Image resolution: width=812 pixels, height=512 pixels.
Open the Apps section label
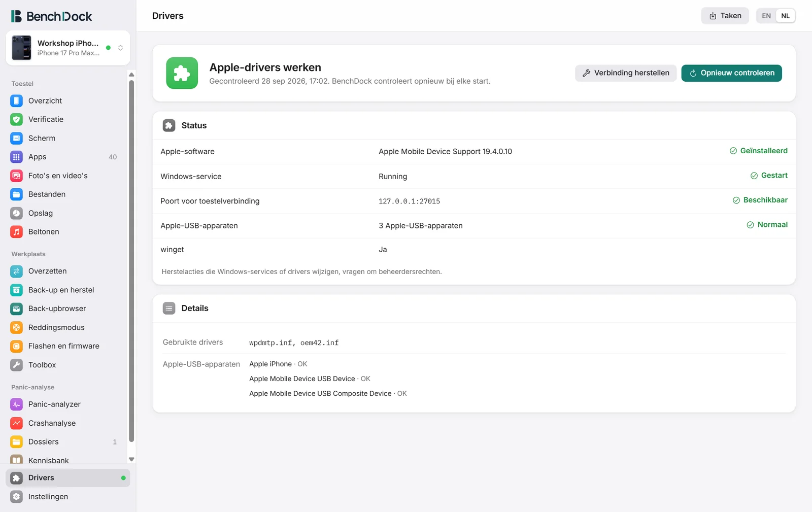[x=37, y=157]
